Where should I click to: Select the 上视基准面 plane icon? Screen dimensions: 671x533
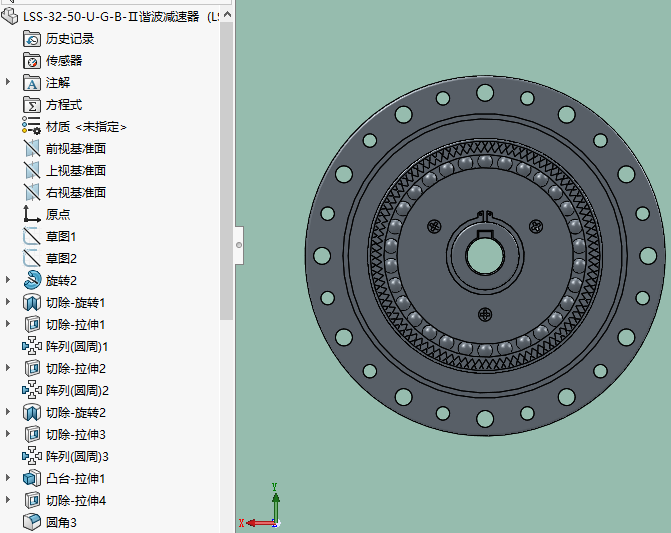click(x=32, y=170)
